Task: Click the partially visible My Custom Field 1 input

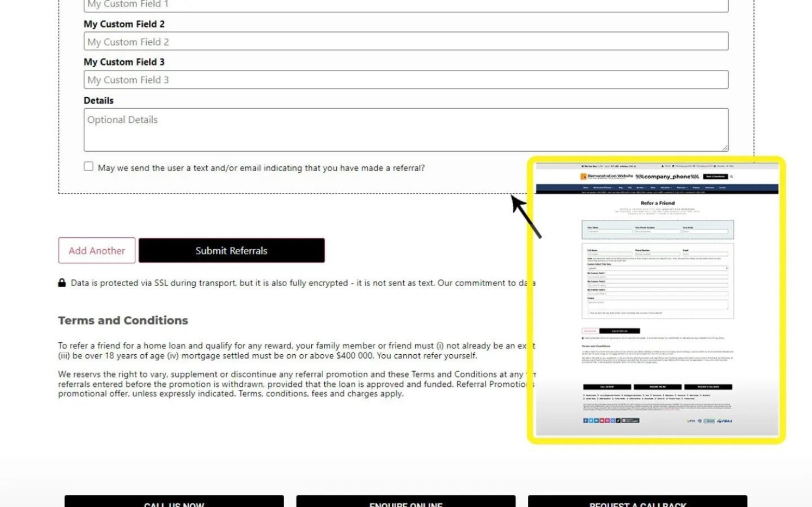Action: (405, 5)
